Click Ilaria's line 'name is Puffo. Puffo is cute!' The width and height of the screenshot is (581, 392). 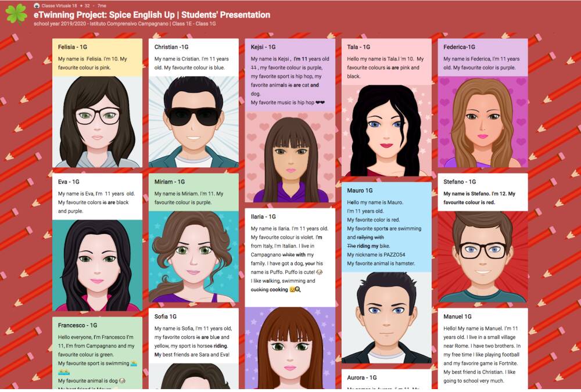(x=282, y=272)
